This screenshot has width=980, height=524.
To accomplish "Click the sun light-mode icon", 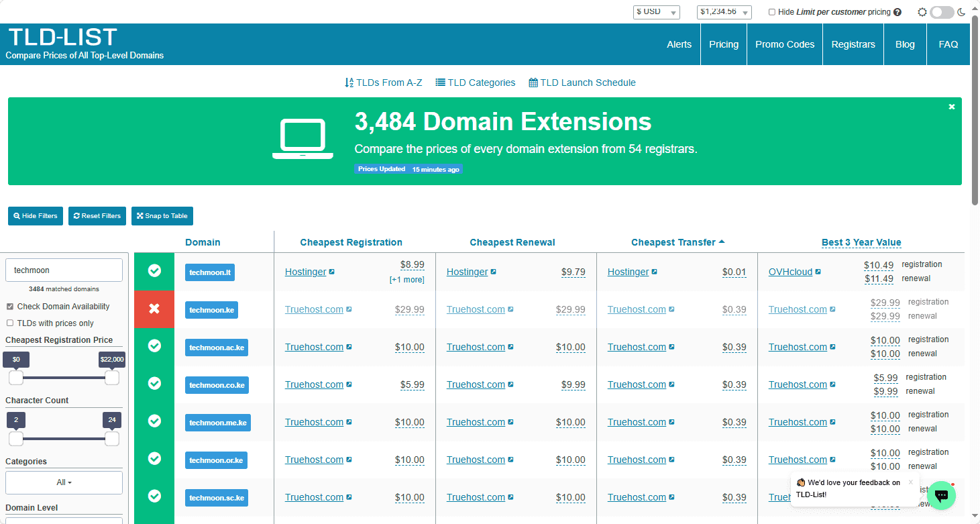I will (922, 12).
